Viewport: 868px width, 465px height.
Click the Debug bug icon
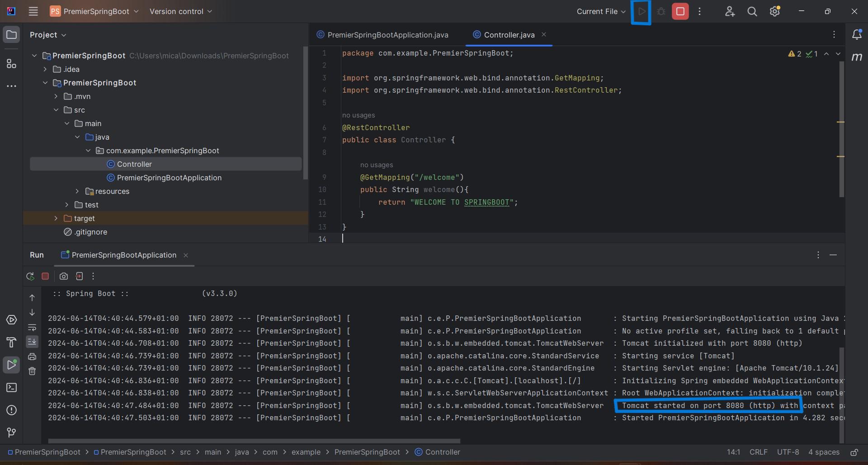click(661, 12)
